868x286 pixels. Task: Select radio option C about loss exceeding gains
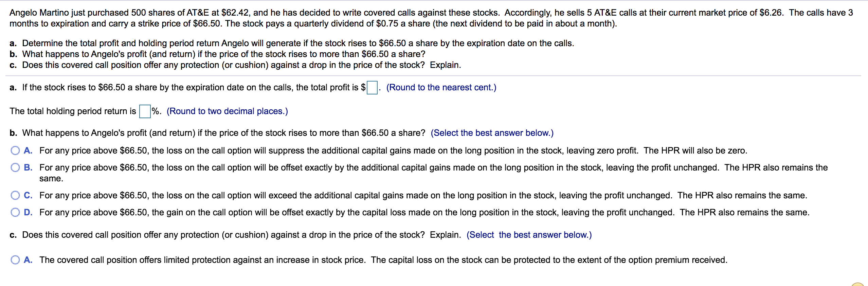pyautogui.click(x=15, y=195)
